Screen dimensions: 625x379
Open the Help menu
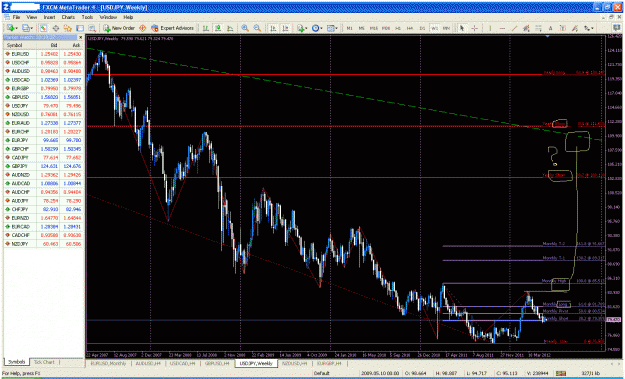[128, 18]
